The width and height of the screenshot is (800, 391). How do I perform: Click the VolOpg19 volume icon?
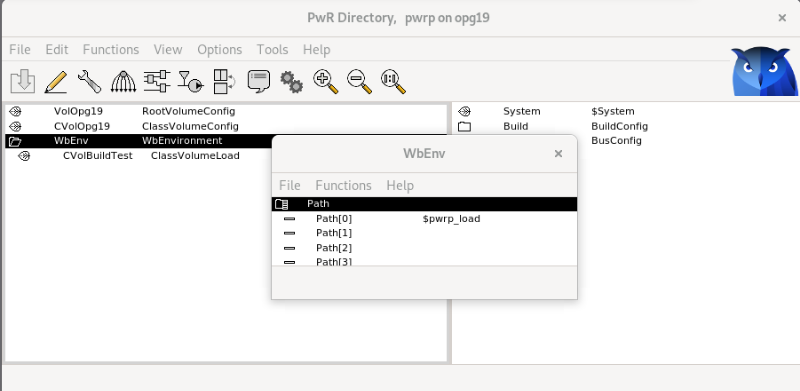point(15,111)
